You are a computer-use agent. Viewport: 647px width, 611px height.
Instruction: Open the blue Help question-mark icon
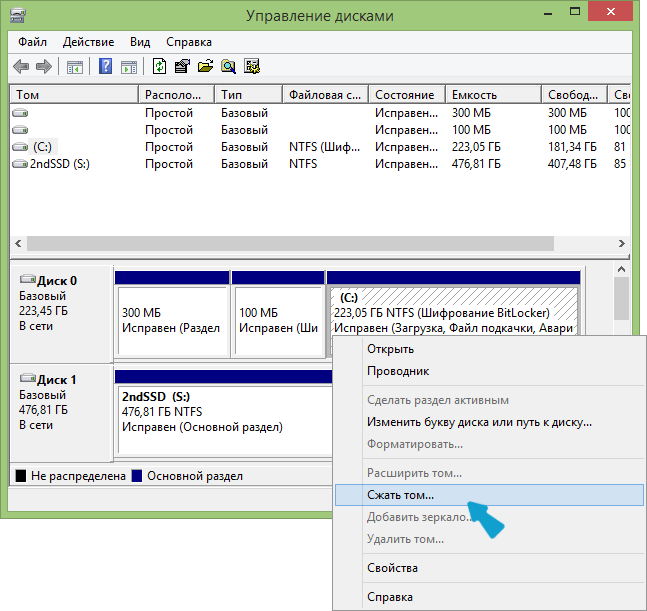[x=106, y=66]
